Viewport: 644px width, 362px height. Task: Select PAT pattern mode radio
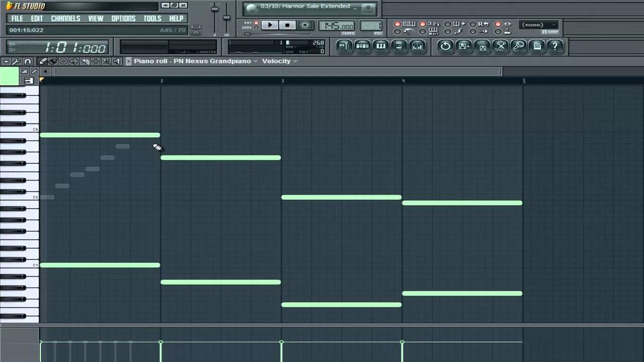click(256, 23)
